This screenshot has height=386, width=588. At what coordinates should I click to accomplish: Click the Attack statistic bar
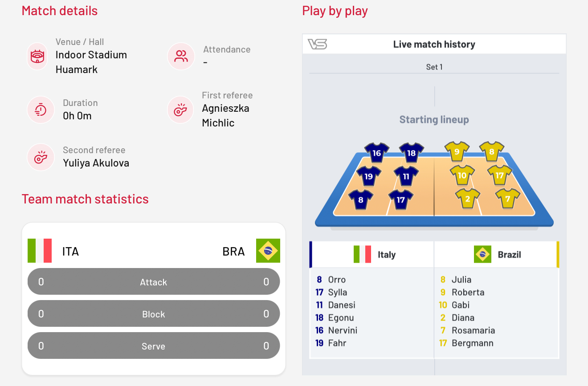click(x=154, y=282)
